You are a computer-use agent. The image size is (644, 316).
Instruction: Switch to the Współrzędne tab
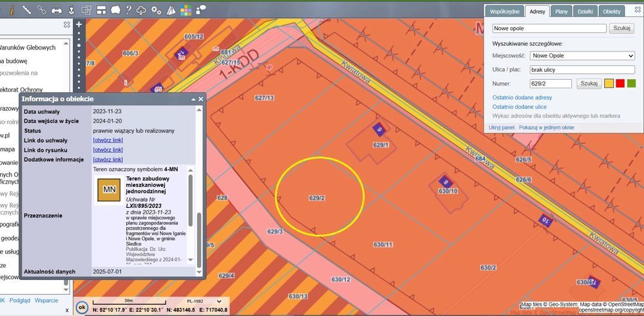(x=504, y=12)
